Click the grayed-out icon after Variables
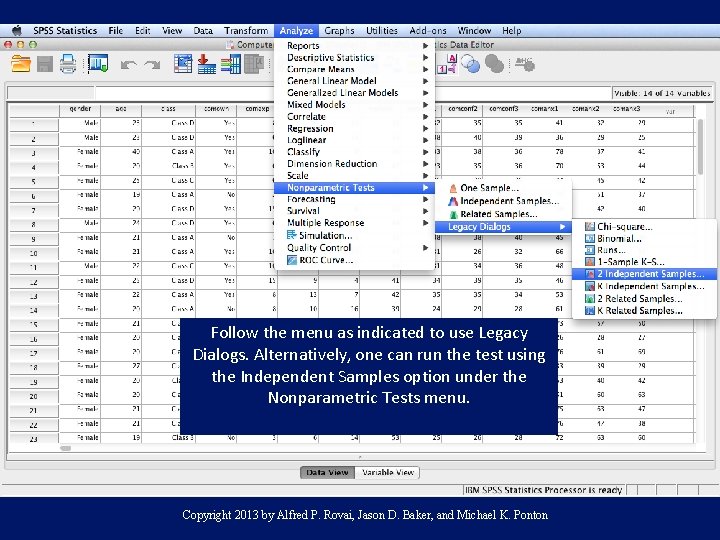The image size is (720, 540). (x=254, y=64)
